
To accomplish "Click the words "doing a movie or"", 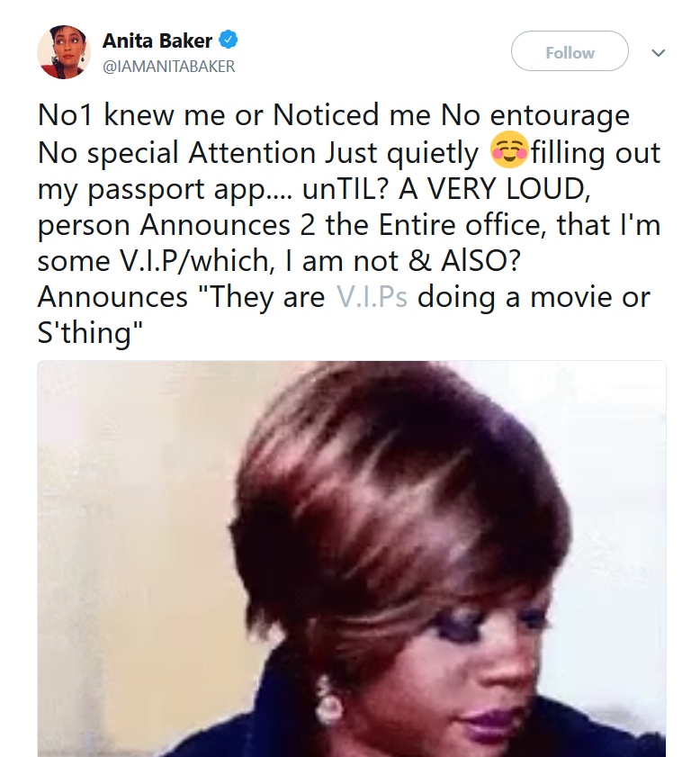I will click(x=534, y=296).
